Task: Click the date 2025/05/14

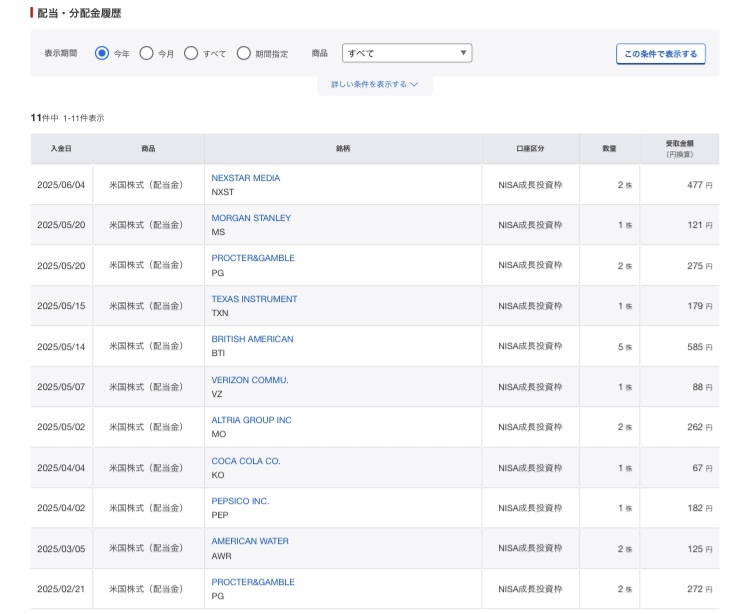Action: coord(61,347)
